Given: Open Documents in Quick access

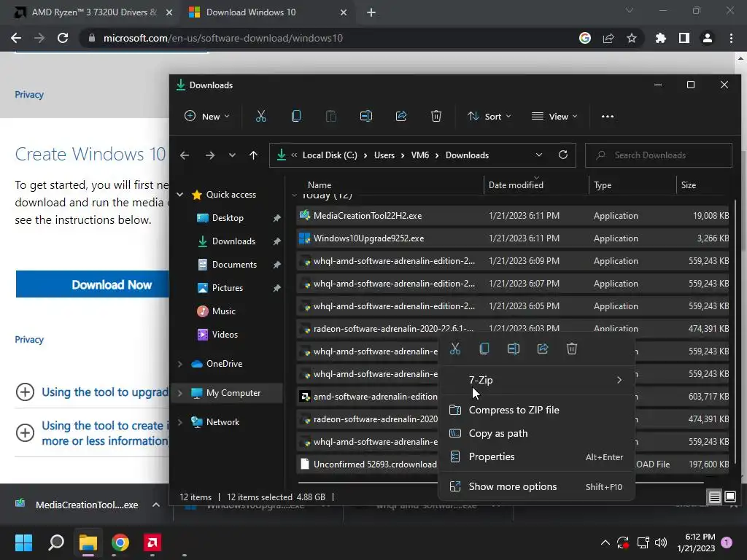Looking at the screenshot, I should 234,264.
